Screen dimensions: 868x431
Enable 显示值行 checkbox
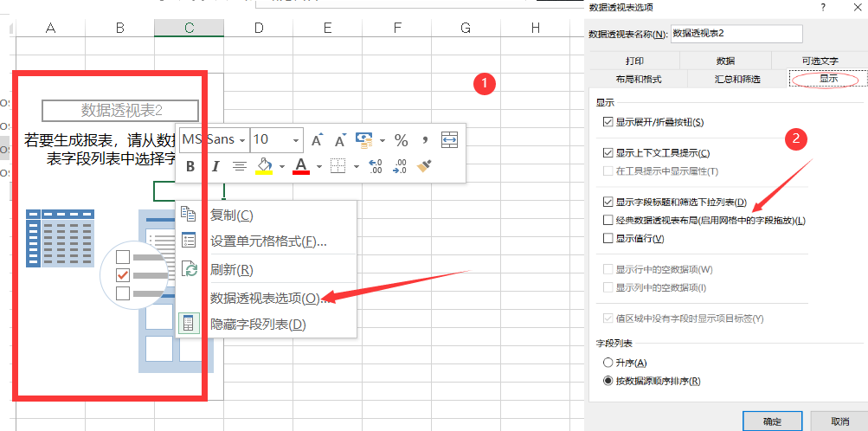(608, 239)
